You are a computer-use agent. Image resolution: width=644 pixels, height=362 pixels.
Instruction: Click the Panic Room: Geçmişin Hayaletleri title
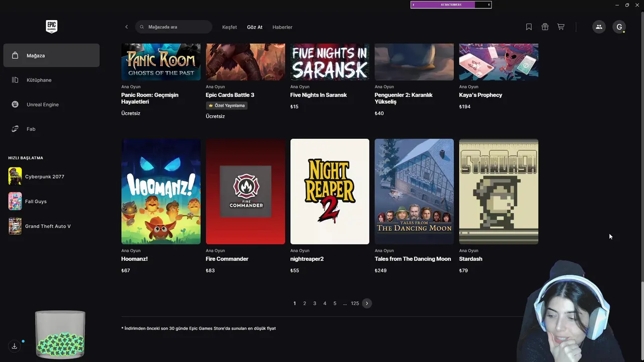tap(150, 98)
